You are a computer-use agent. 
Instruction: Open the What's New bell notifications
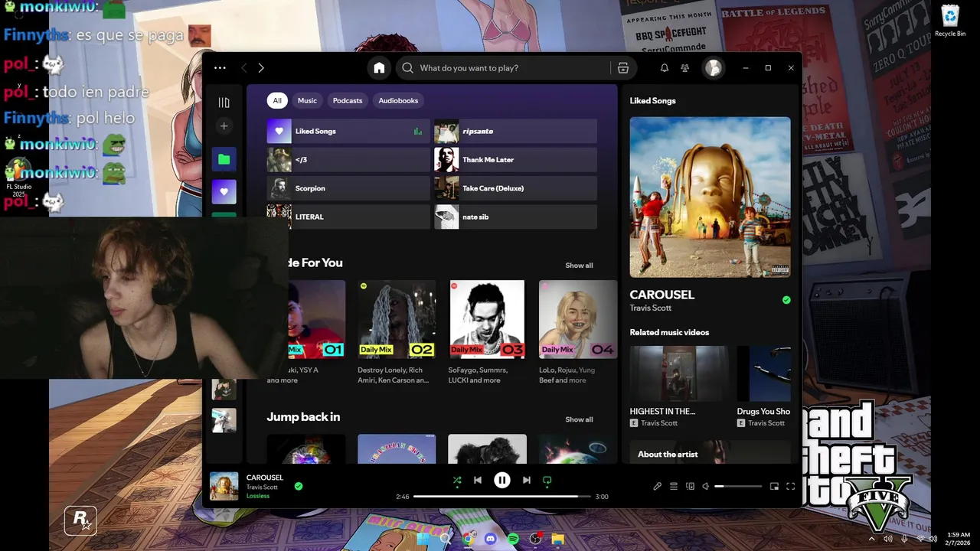click(x=665, y=68)
